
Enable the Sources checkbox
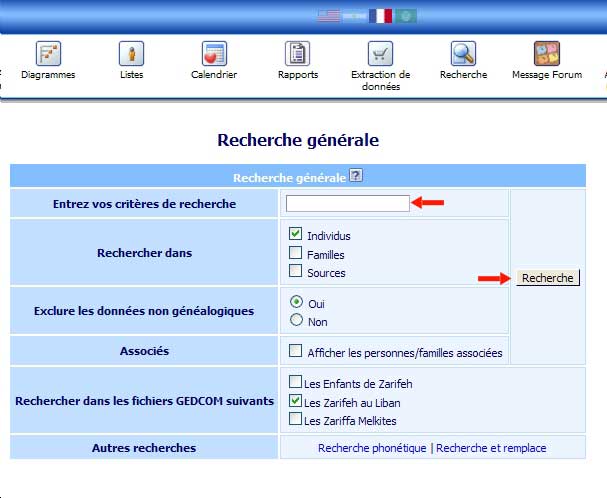pos(296,271)
